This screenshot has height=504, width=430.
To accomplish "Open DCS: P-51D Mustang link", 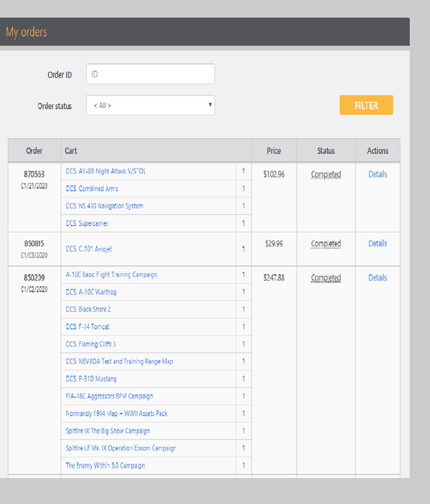I will pyautogui.click(x=91, y=378).
